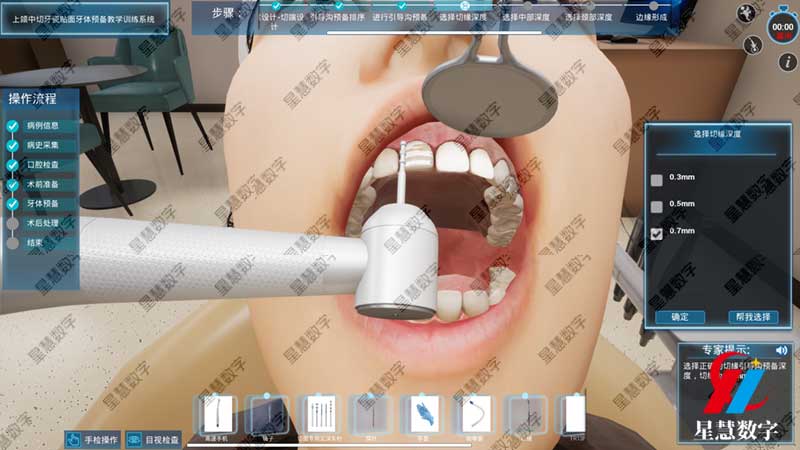Image resolution: width=800 pixels, height=450 pixels.
Task: Check the 0.3mm depth option
Action: (x=657, y=180)
